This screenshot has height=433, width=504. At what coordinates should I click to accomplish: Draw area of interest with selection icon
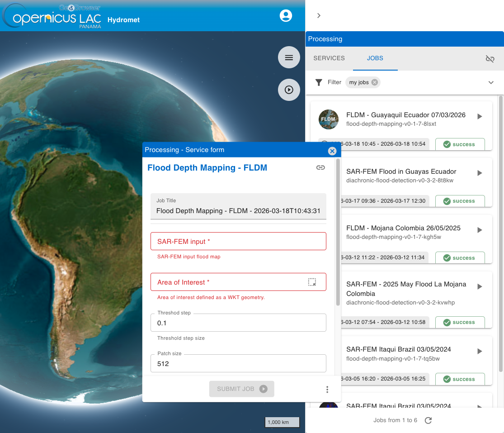[312, 282]
